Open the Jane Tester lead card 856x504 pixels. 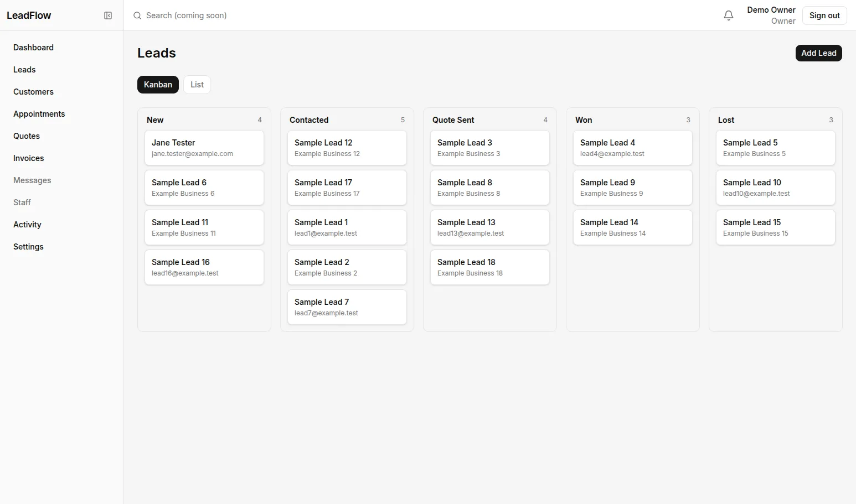click(x=204, y=148)
